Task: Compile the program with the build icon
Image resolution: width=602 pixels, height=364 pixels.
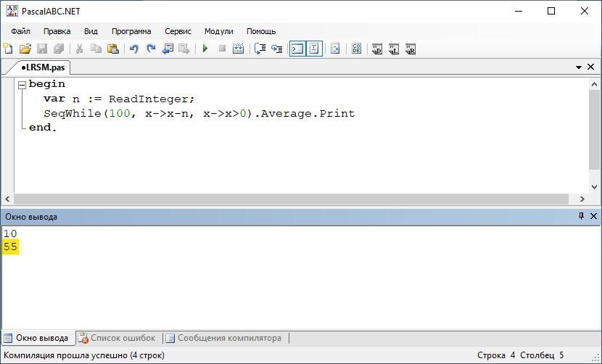Action: pyautogui.click(x=239, y=49)
